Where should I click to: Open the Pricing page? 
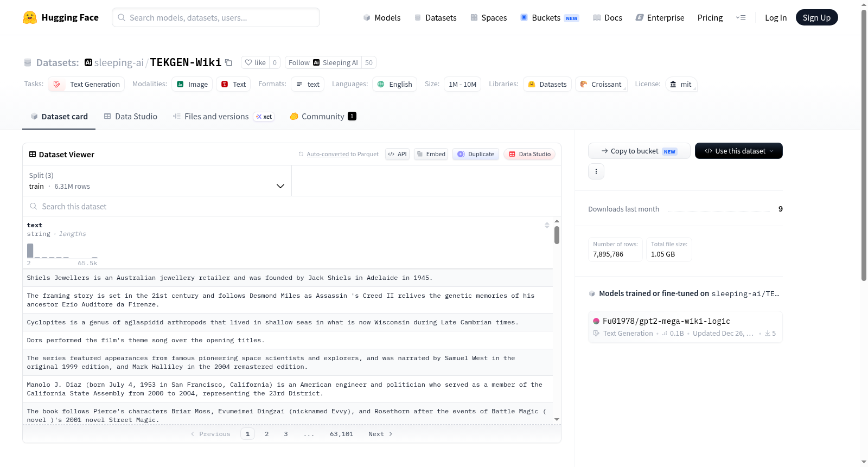(710, 17)
